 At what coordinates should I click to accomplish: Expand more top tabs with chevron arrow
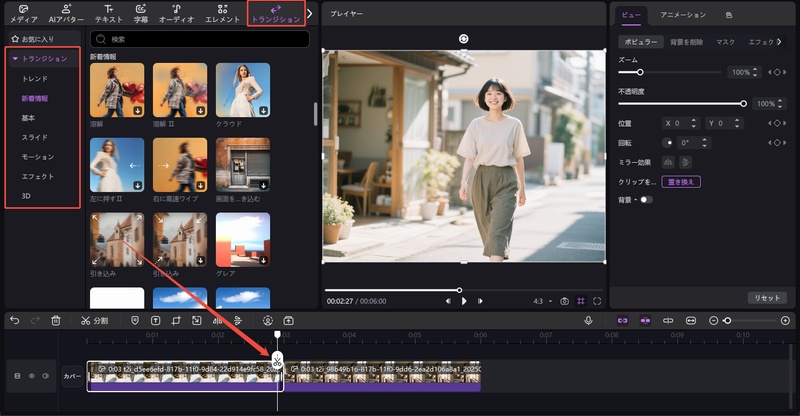(309, 13)
